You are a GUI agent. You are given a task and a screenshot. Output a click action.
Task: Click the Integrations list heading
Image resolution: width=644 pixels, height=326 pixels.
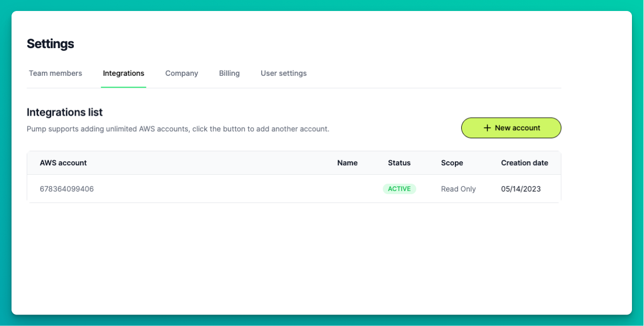click(64, 112)
